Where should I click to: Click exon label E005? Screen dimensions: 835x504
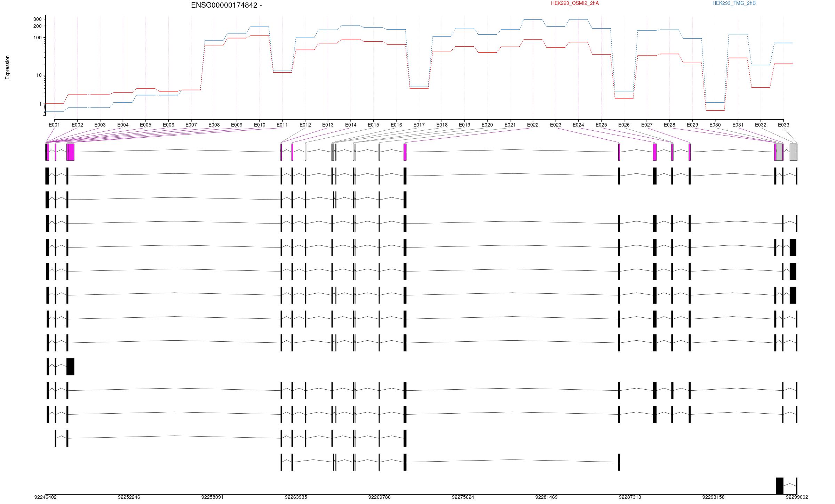(145, 125)
